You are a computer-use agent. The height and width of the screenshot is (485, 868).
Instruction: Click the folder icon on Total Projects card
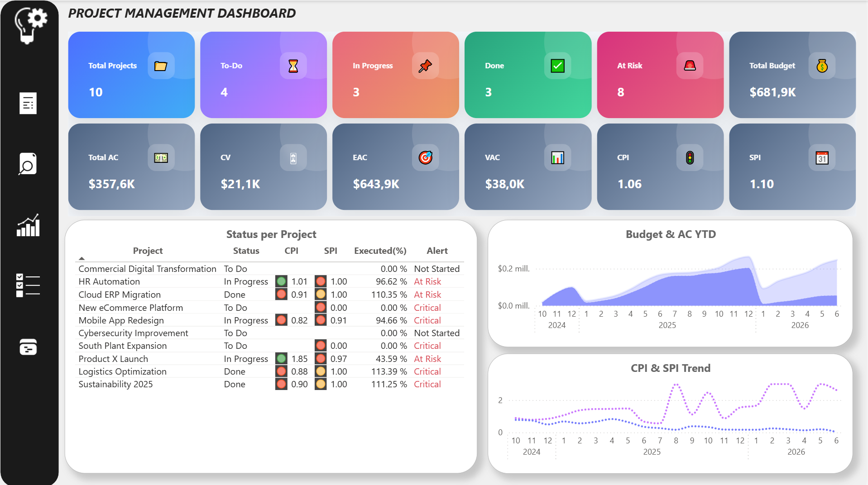pos(161,66)
